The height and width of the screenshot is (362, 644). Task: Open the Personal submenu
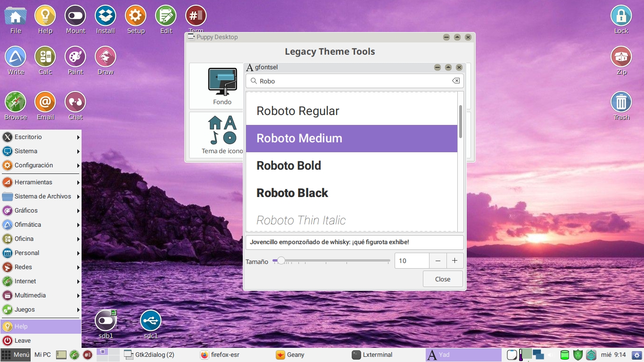click(41, 253)
